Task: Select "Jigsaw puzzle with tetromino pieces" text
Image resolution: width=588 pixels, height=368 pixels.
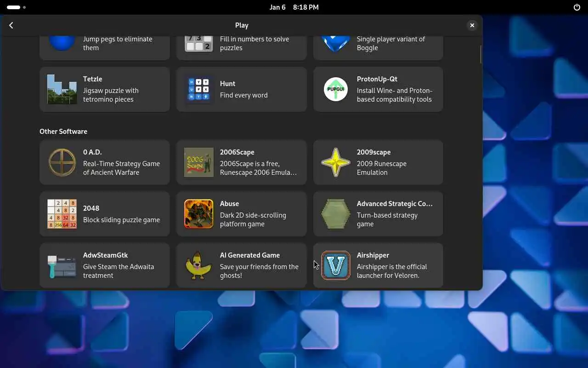Action: point(111,95)
